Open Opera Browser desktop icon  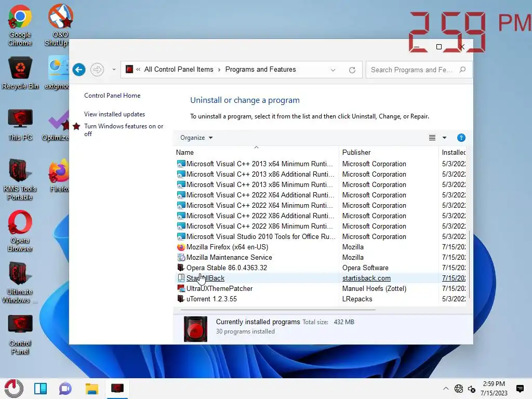[20, 231]
